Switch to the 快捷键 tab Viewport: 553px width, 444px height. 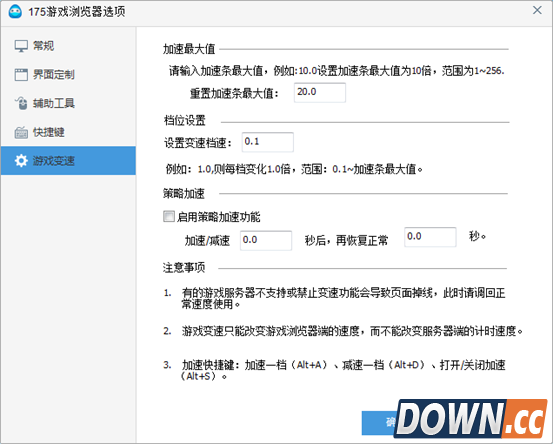[x=68, y=132]
